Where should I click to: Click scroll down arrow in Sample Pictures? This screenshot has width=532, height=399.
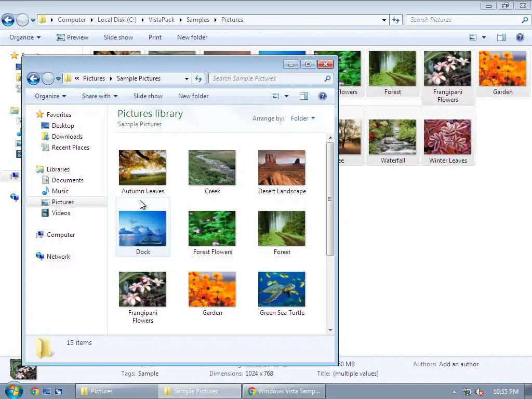(330, 330)
